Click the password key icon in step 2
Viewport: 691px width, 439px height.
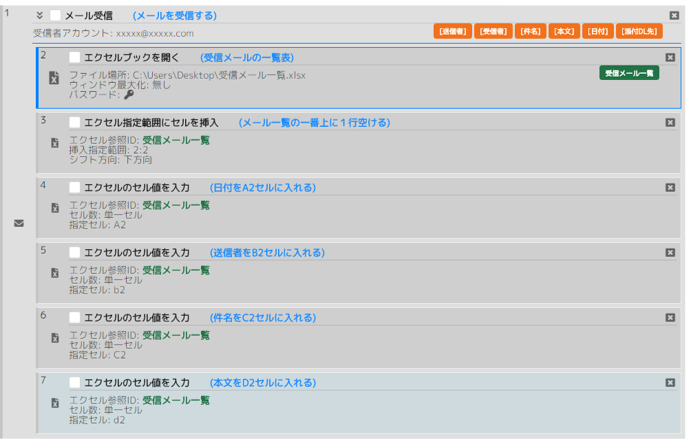[129, 95]
